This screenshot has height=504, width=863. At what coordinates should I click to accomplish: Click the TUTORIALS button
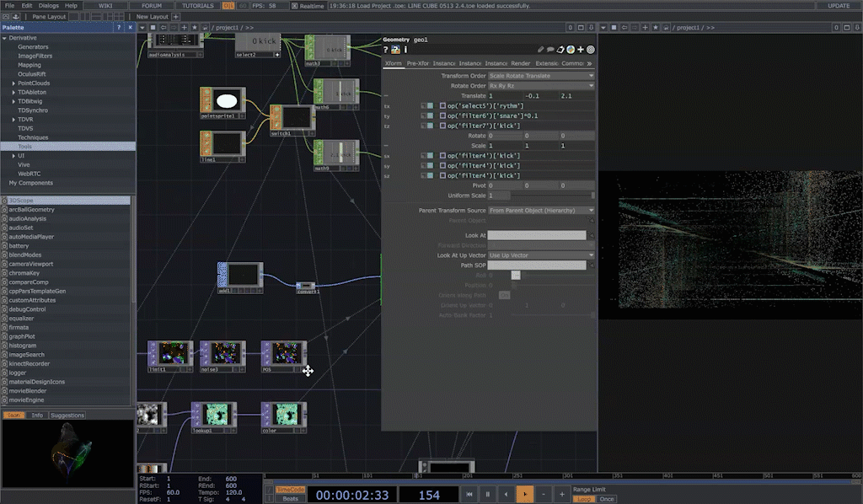tap(197, 6)
